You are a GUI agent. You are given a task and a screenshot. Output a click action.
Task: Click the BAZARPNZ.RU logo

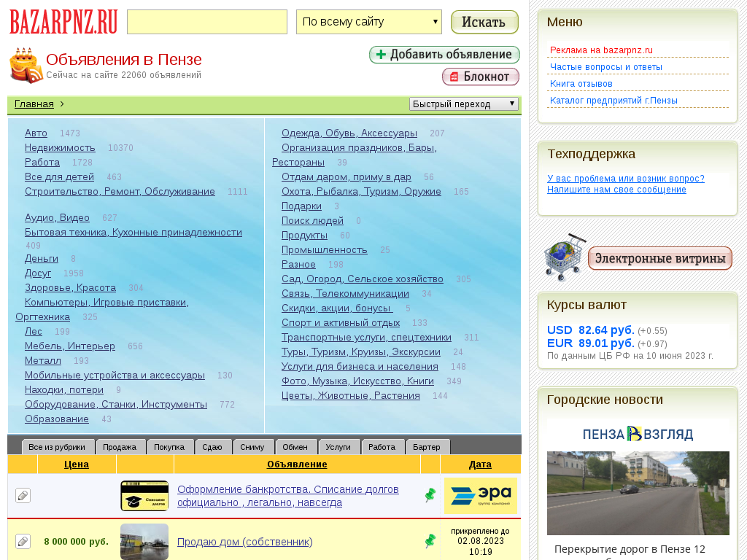point(63,22)
